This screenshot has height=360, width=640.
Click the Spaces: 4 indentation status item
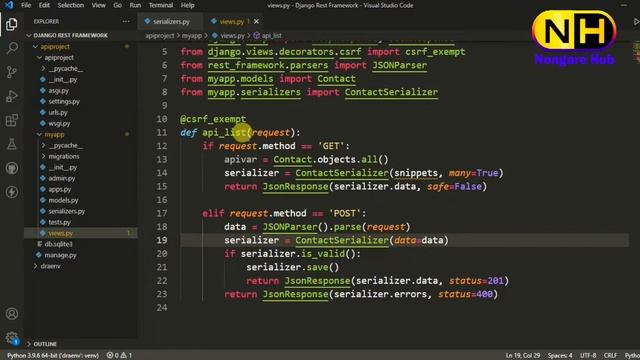pyautogui.click(x=560, y=356)
